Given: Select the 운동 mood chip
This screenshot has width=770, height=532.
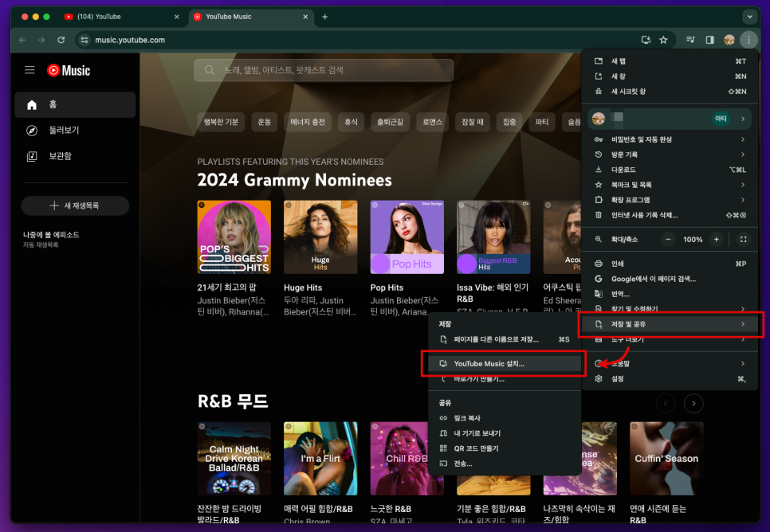Looking at the screenshot, I should tap(264, 122).
